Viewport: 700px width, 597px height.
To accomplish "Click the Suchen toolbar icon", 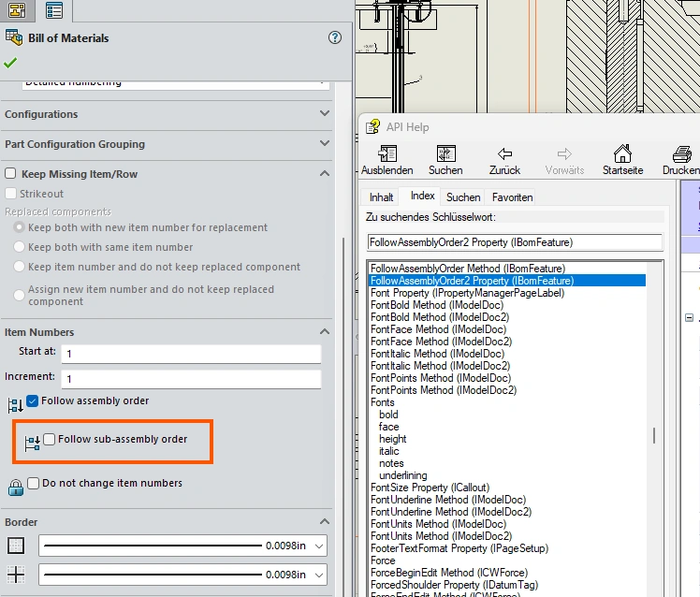I will 445,154.
